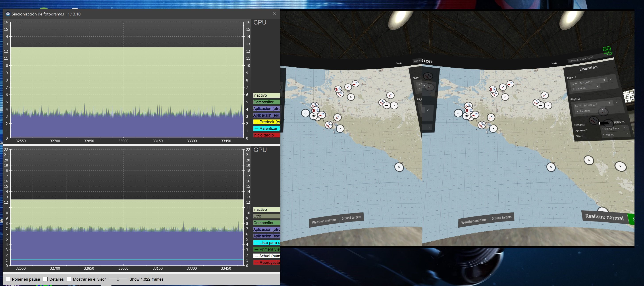The width and height of the screenshot is (644, 286).
Task: Open Flight 2 loadout wrench icon
Action: pos(617,102)
